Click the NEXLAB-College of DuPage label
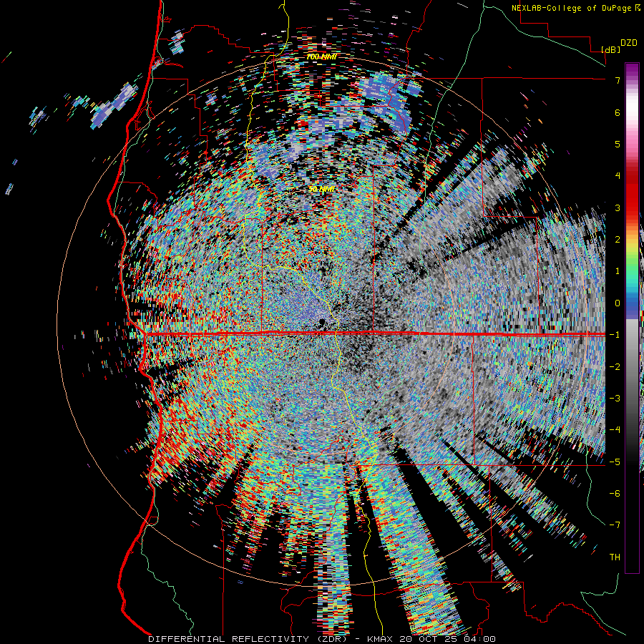Viewport: 644px width, 644px height. pyautogui.click(x=571, y=8)
